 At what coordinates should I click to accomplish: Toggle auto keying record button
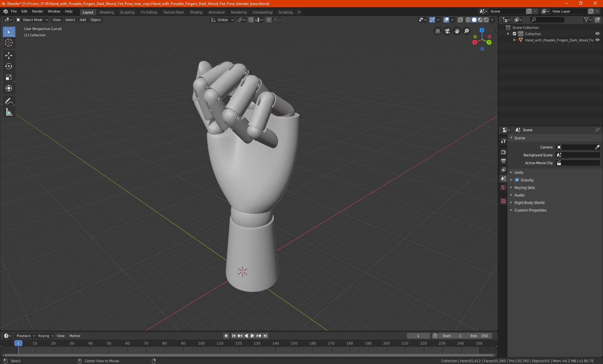(x=226, y=336)
